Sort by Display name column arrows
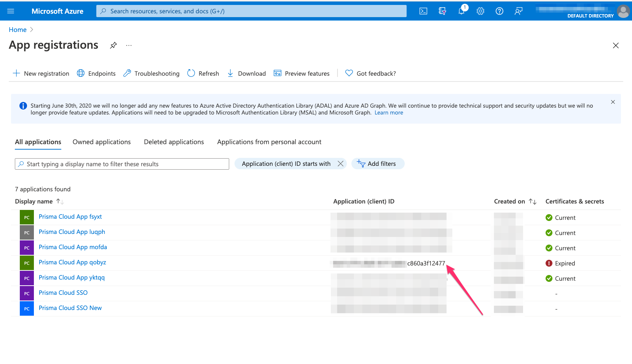This screenshot has width=632, height=364. pos(60,201)
